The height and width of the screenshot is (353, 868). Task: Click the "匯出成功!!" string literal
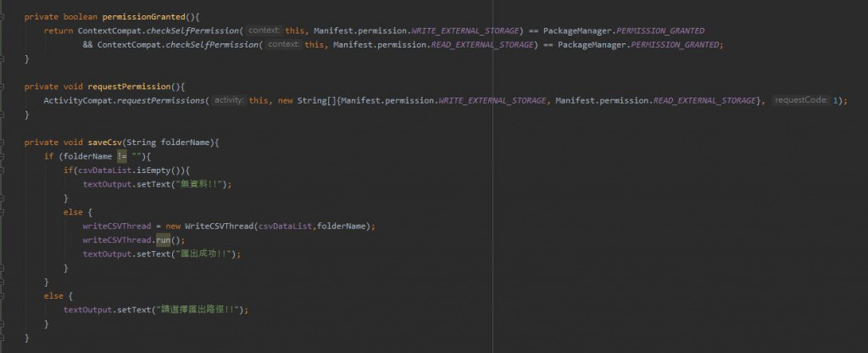[205, 254]
